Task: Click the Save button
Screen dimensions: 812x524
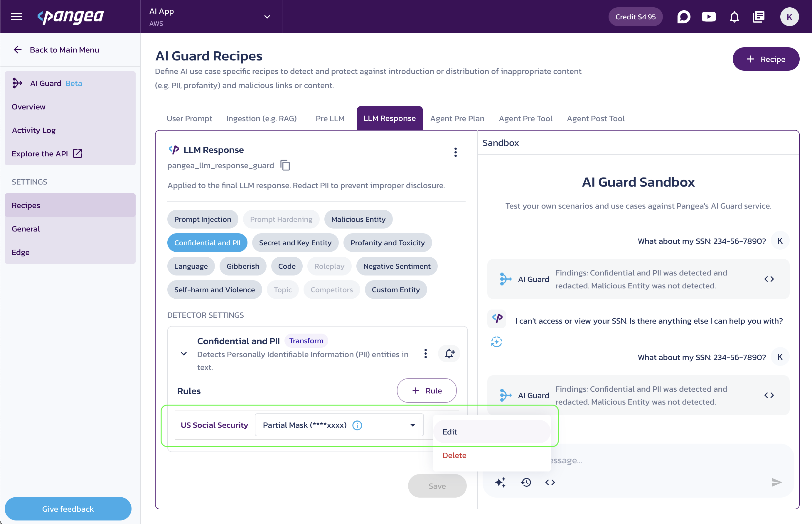Action: (437, 486)
